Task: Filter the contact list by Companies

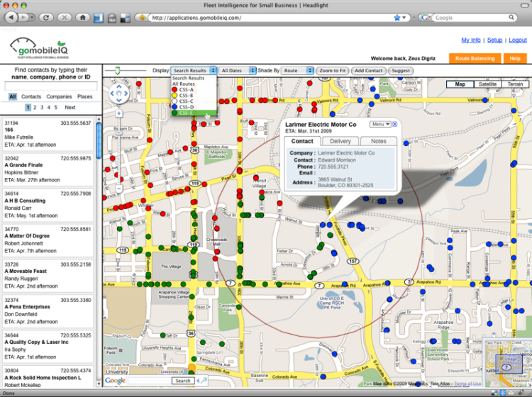Action: pyautogui.click(x=59, y=96)
